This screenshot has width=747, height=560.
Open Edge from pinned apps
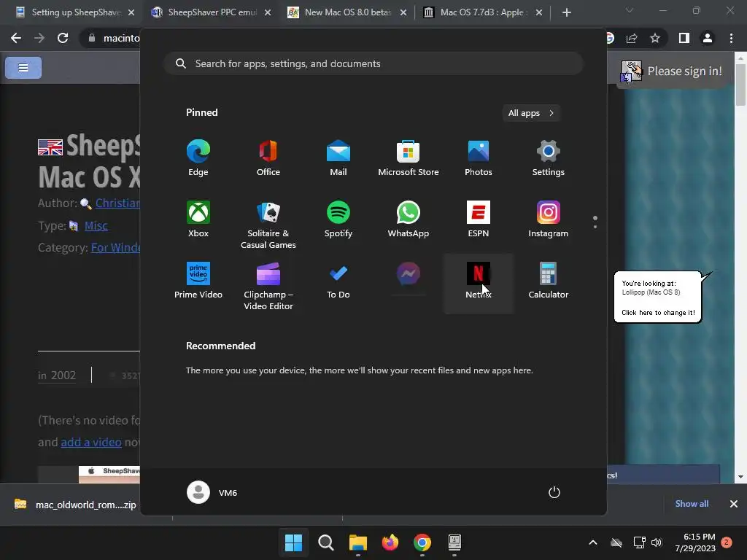[198, 158]
